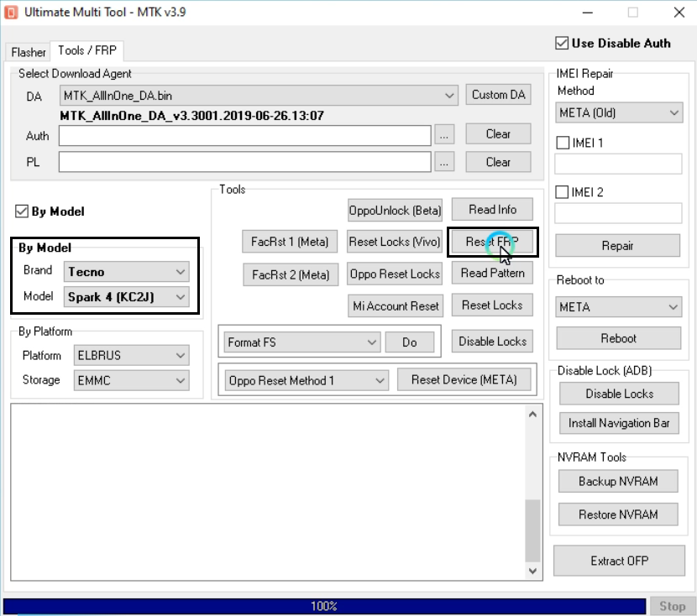
Task: Open the DA file dropdown
Action: (259, 96)
